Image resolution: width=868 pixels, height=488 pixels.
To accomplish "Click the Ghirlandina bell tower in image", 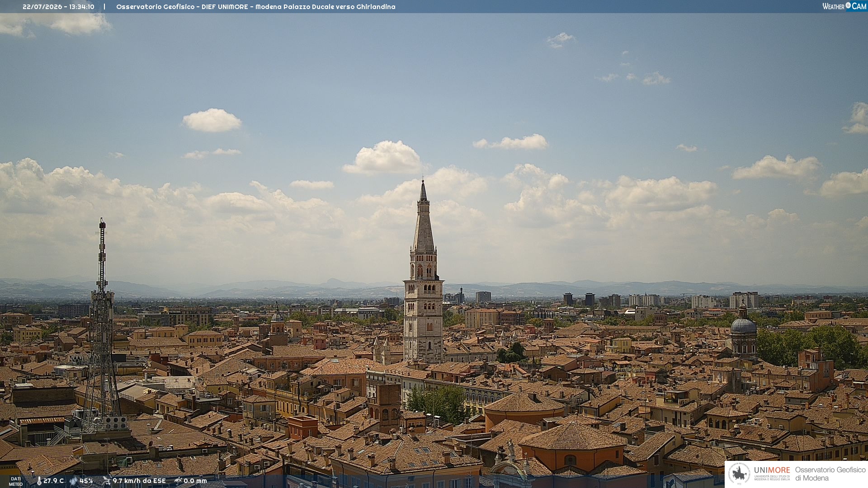I will [423, 272].
